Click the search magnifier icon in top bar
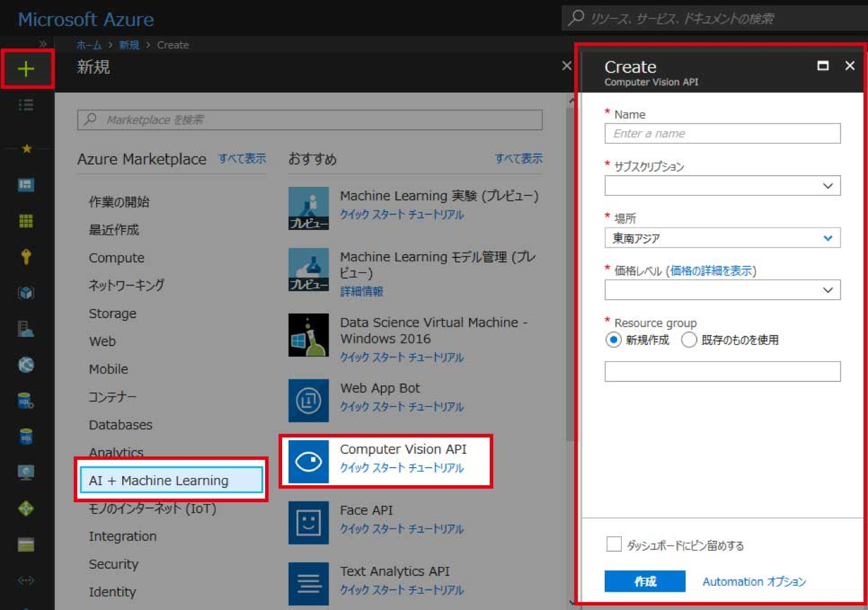Viewport: 868px width, 610px height. click(x=576, y=18)
